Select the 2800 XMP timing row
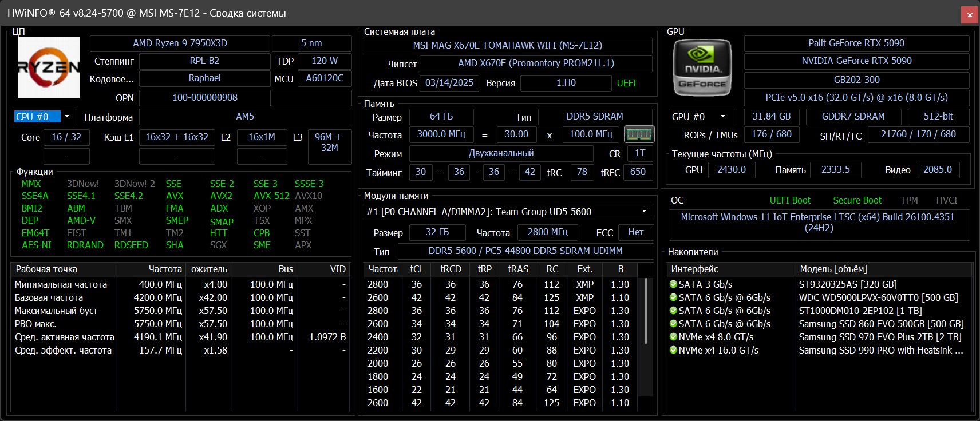This screenshot has height=421, width=980. pyautogui.click(x=504, y=284)
